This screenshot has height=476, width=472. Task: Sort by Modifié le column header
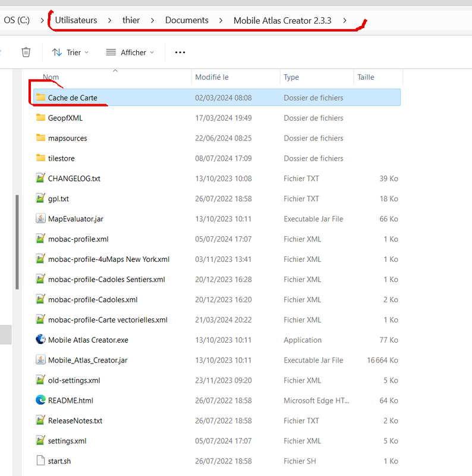212,77
